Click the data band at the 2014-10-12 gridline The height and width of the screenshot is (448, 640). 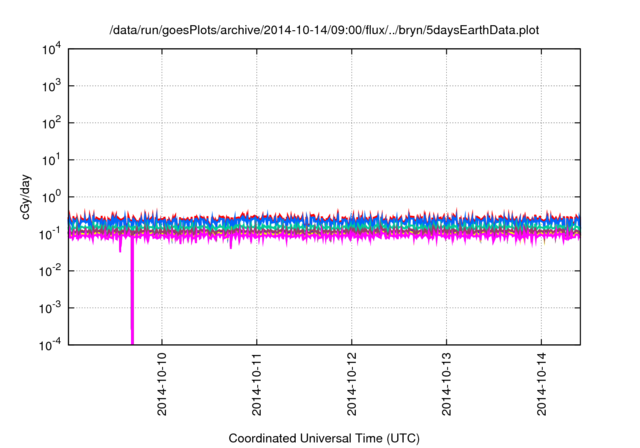point(352,227)
